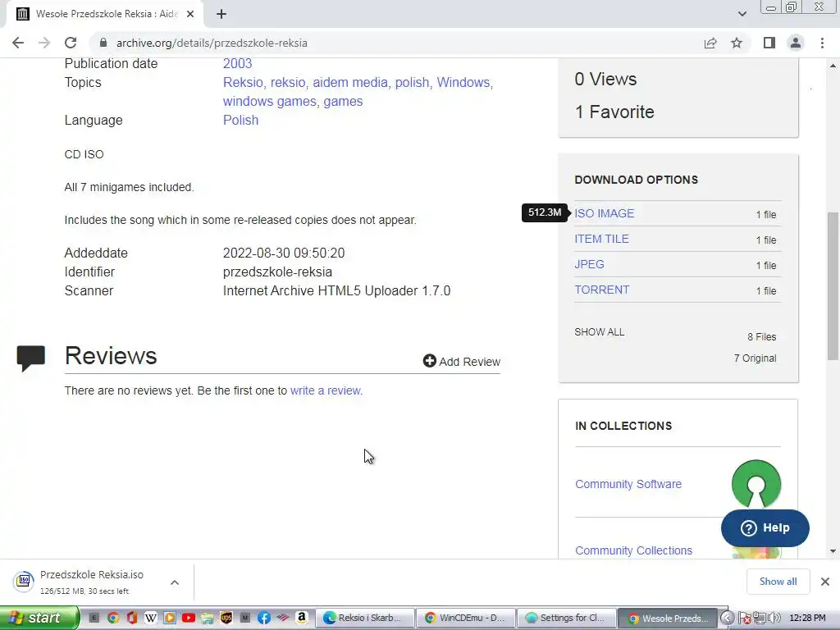
Task: Click the Reviews speech bubble icon
Action: pos(30,358)
